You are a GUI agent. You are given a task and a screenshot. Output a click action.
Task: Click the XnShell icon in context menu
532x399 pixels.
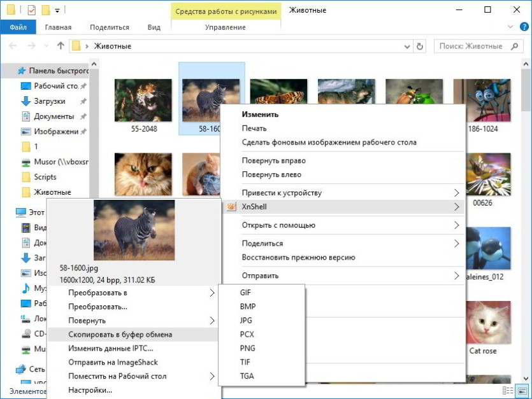pos(231,206)
